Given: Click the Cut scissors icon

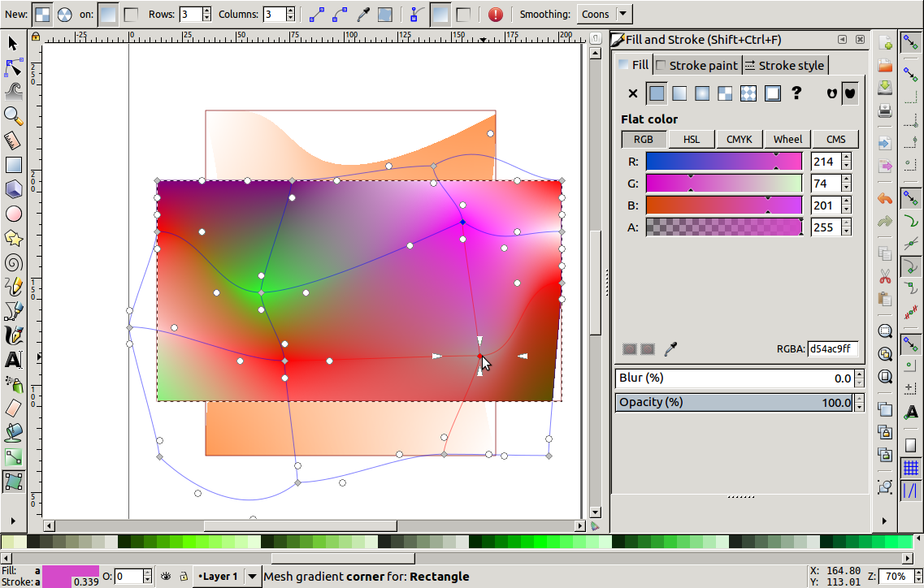Looking at the screenshot, I should pyautogui.click(x=885, y=277).
